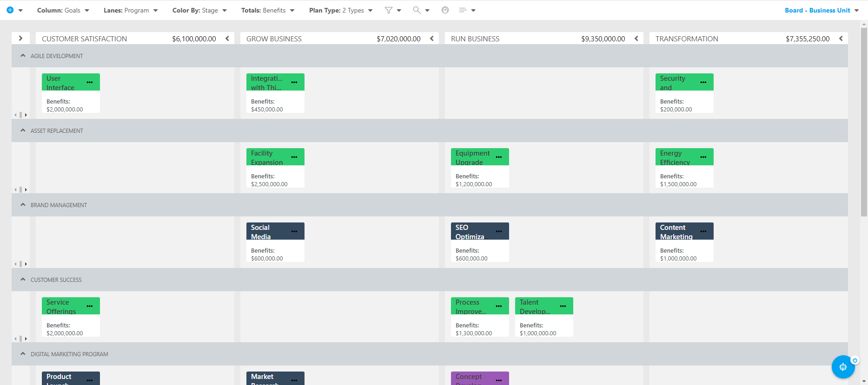
Task: Open the blue chat assistant button
Action: [843, 367]
